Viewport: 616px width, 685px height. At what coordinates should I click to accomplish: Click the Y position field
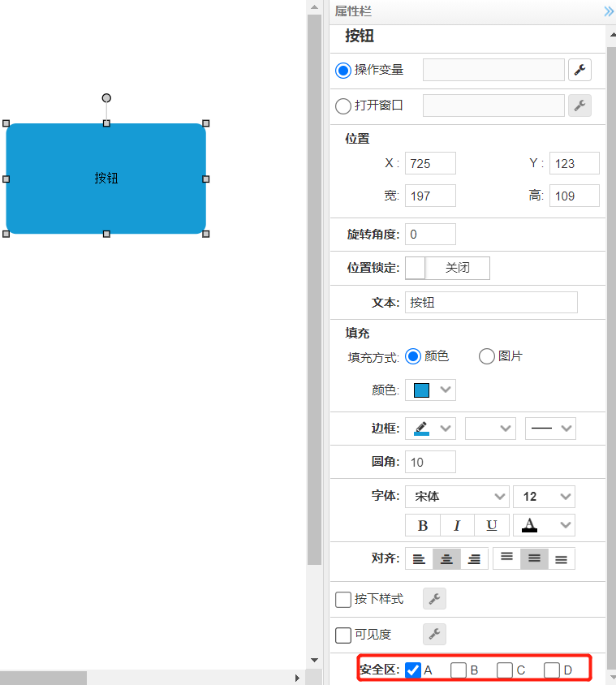[x=574, y=163]
